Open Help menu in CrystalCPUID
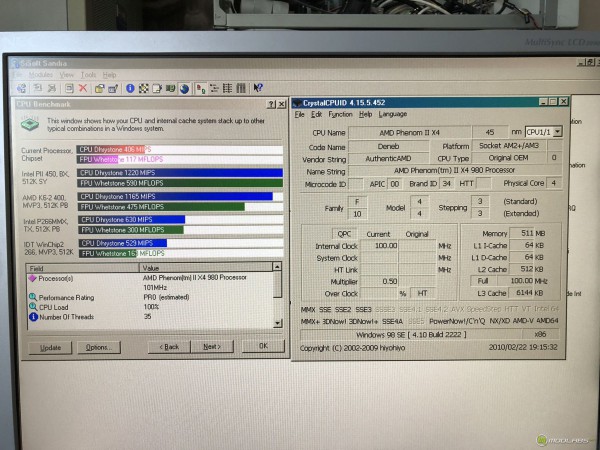Image resolution: width=600 pixels, height=450 pixels. [x=365, y=114]
